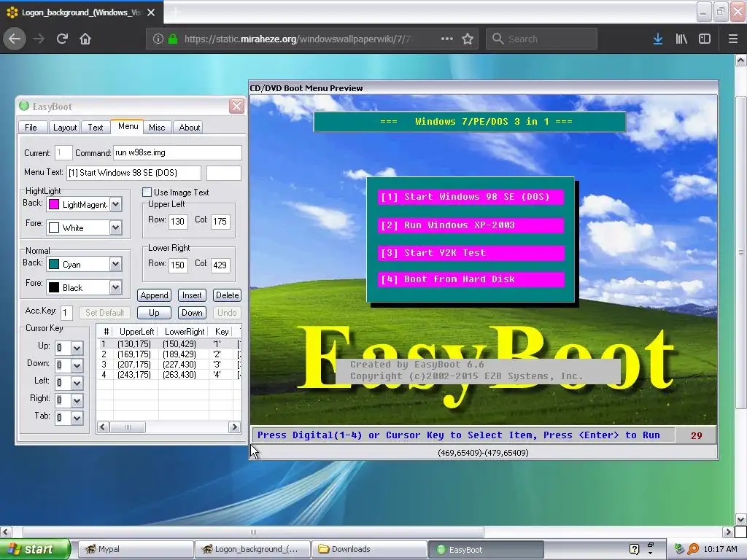
Task: Click the LightMagenta color swatch
Action: click(54, 205)
